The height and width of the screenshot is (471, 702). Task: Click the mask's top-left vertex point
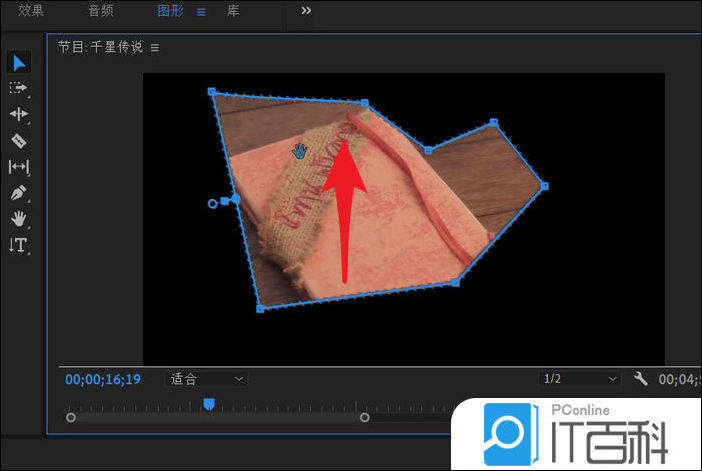(x=212, y=92)
